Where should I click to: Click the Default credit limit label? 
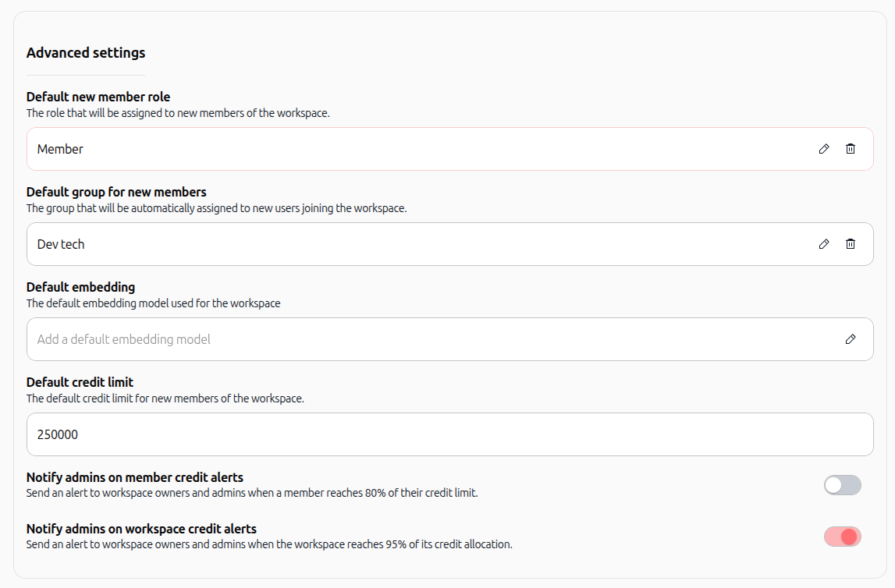pyautogui.click(x=80, y=382)
